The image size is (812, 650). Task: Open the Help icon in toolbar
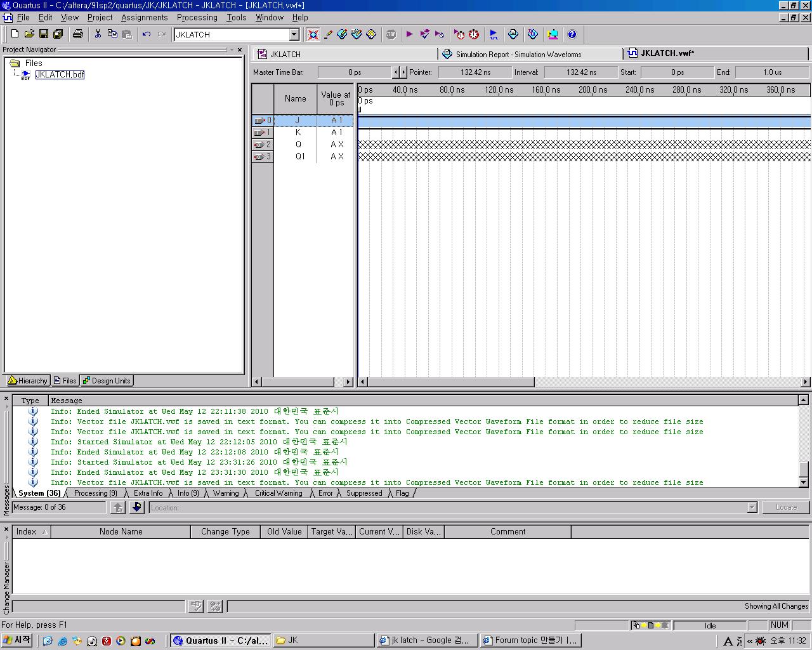(x=572, y=34)
